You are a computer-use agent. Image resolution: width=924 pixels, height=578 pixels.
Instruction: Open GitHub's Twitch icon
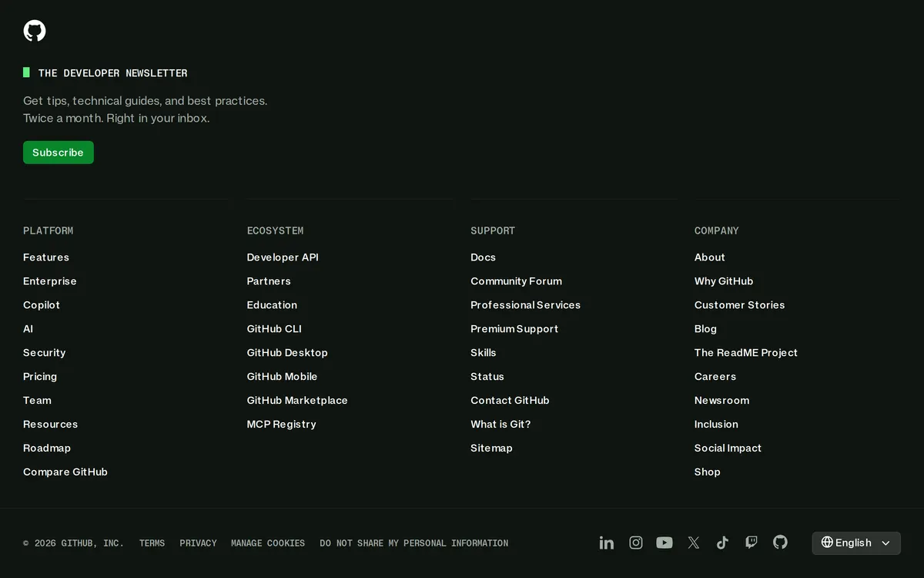752,543
